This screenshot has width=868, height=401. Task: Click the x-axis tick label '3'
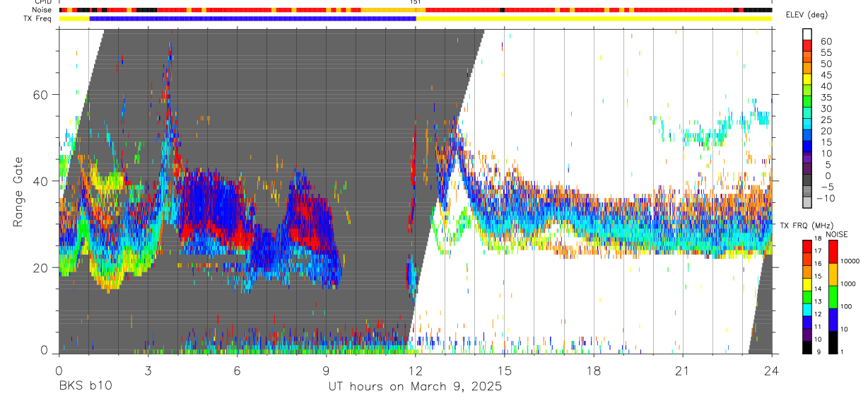click(148, 371)
